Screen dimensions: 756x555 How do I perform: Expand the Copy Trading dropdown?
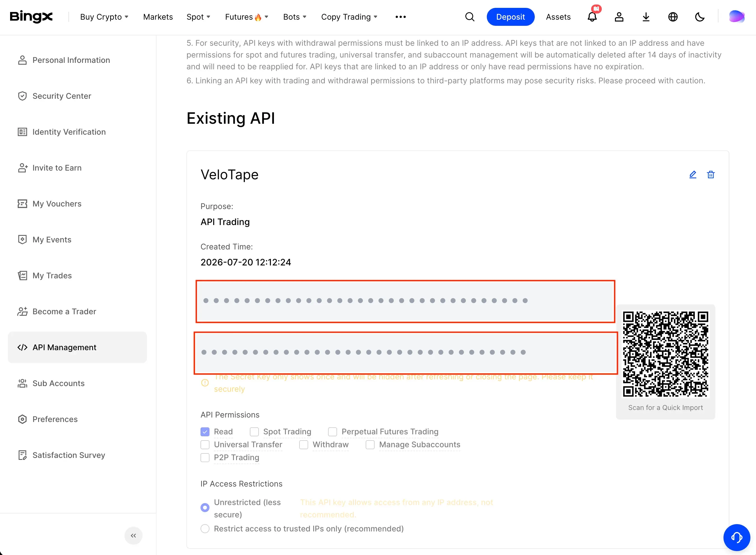click(x=349, y=17)
